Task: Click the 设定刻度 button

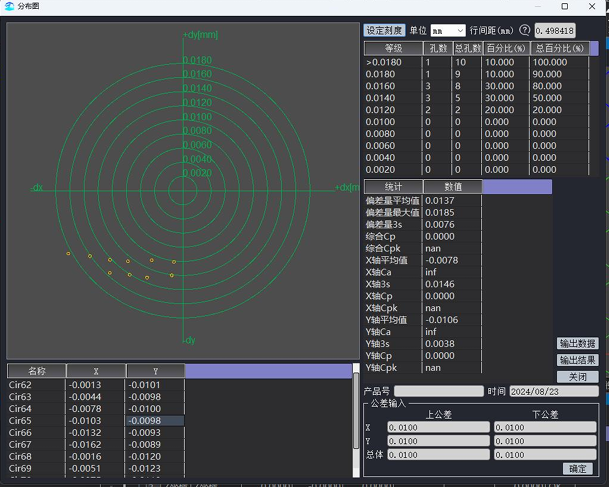Action: tap(384, 31)
